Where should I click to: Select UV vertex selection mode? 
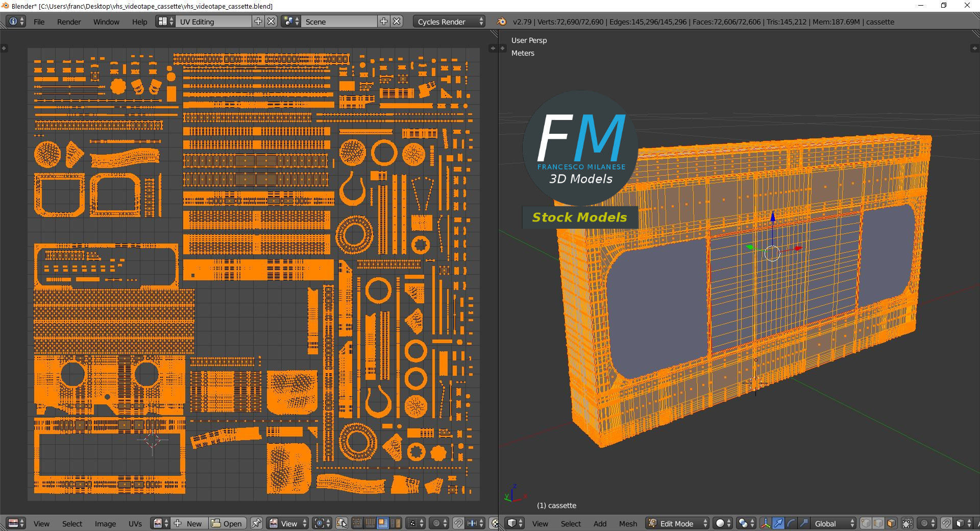click(357, 523)
